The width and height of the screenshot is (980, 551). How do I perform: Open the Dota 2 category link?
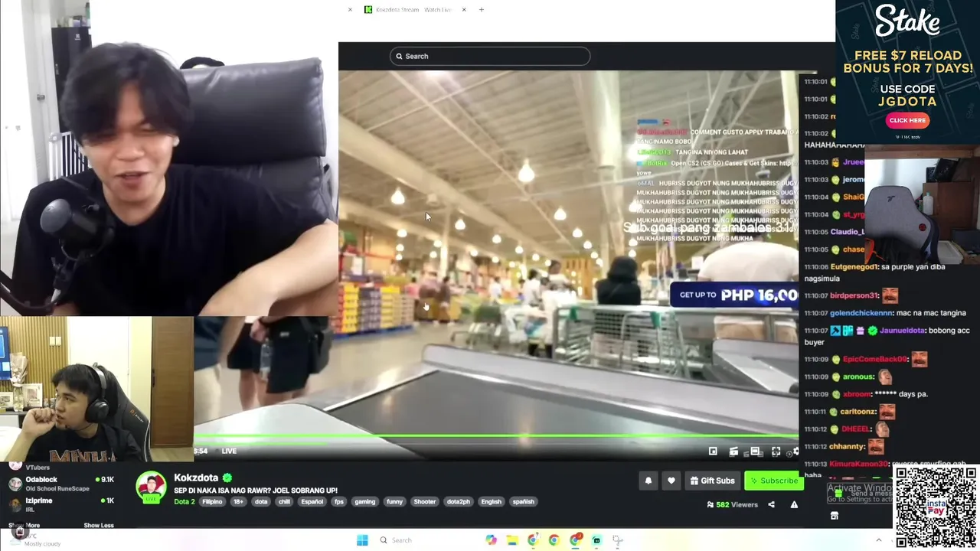point(185,502)
